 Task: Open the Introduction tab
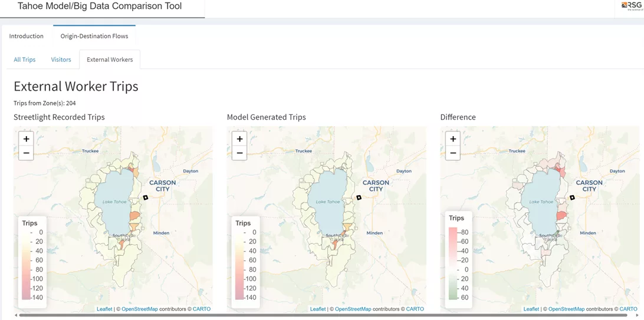[27, 36]
